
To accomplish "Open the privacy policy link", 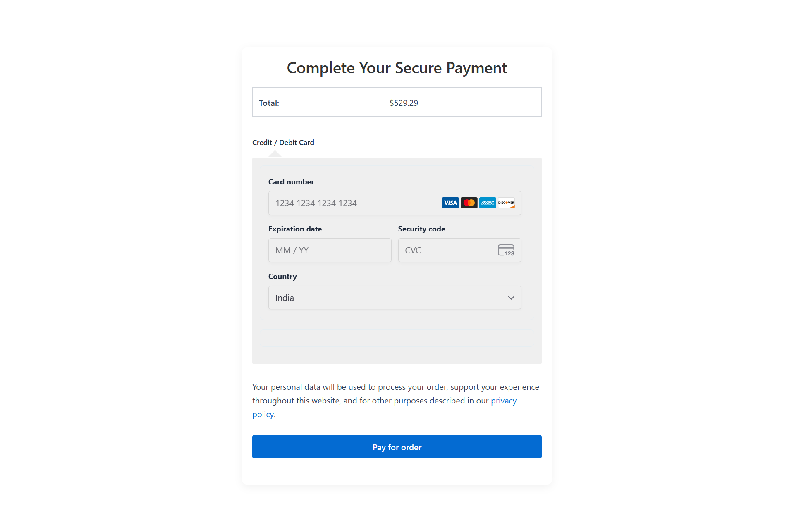I will pos(503,401).
